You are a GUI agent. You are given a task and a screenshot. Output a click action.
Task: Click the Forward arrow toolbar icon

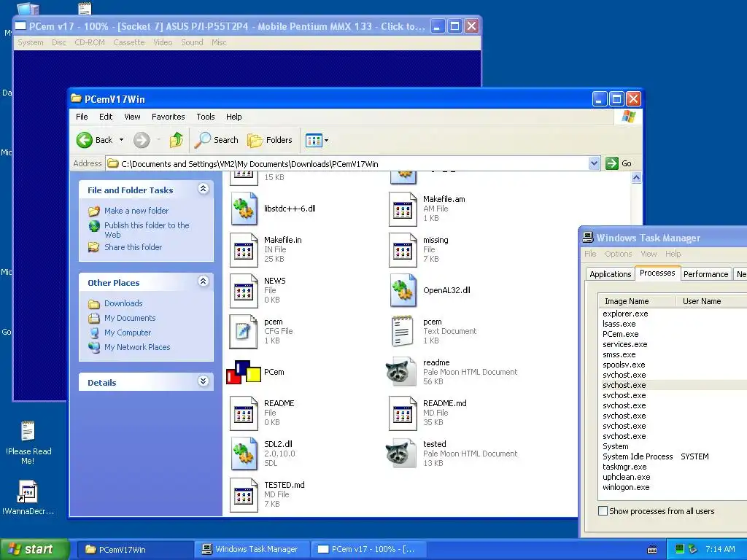(x=142, y=140)
